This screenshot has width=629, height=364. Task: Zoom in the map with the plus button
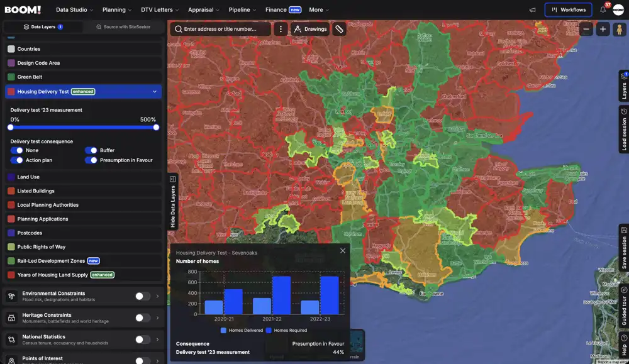(x=603, y=29)
